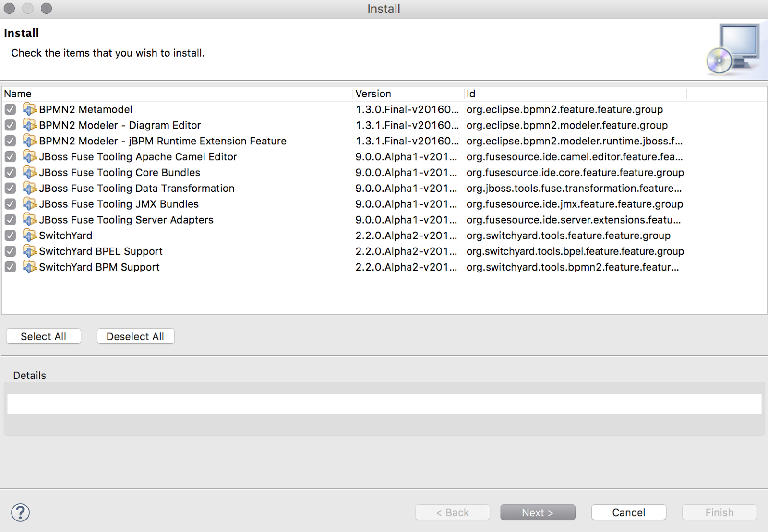Sort the list by the Name column header
This screenshot has width=768, height=532.
point(178,94)
